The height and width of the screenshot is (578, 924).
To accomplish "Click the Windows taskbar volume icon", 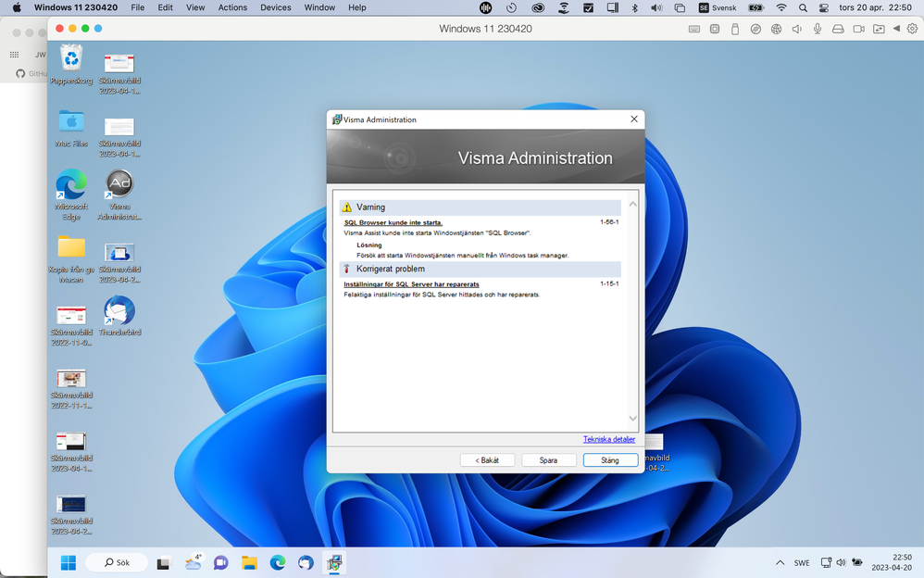I will click(841, 562).
